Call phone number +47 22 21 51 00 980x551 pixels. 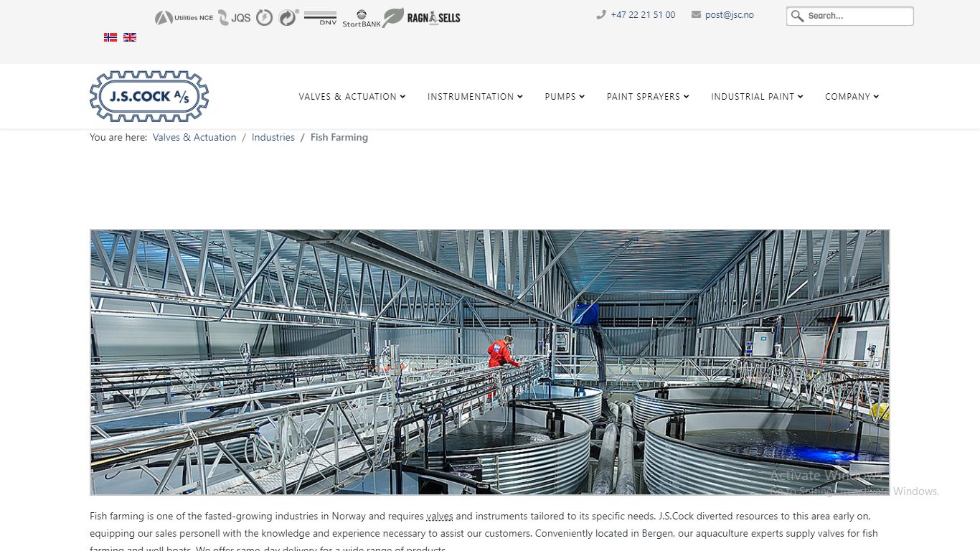[643, 15]
